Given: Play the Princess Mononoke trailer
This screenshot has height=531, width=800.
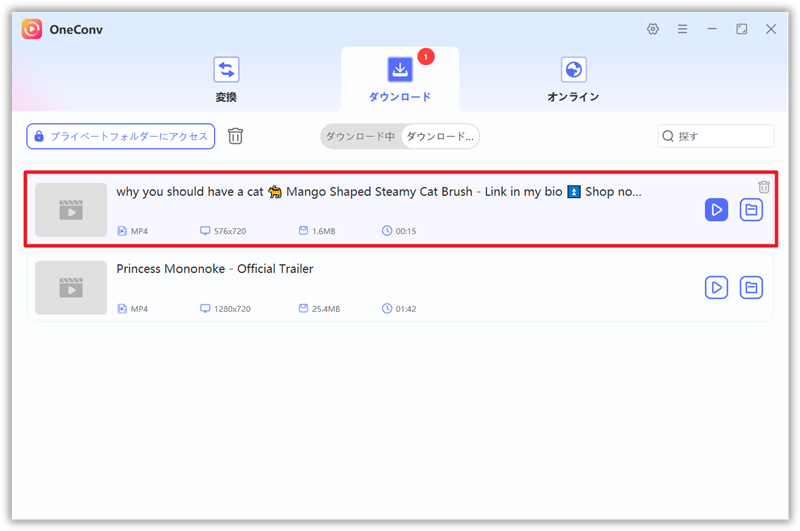Looking at the screenshot, I should click(x=716, y=288).
